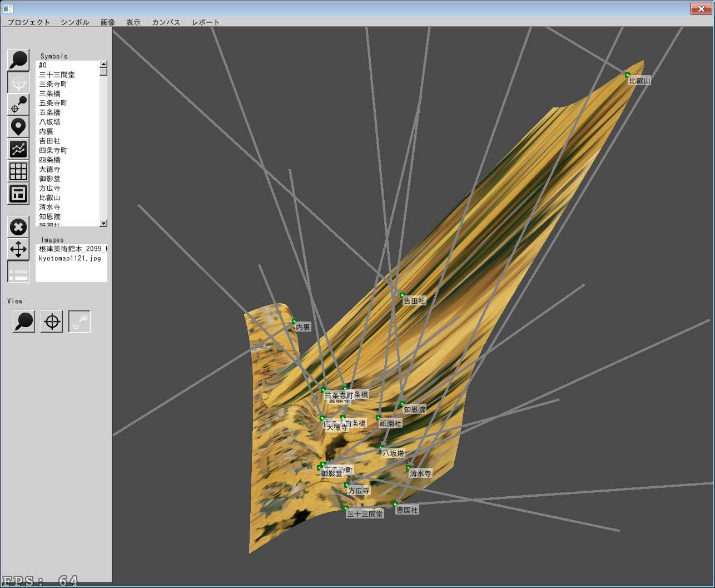Open the シンボル menu
The image size is (715, 588).
[x=75, y=22]
